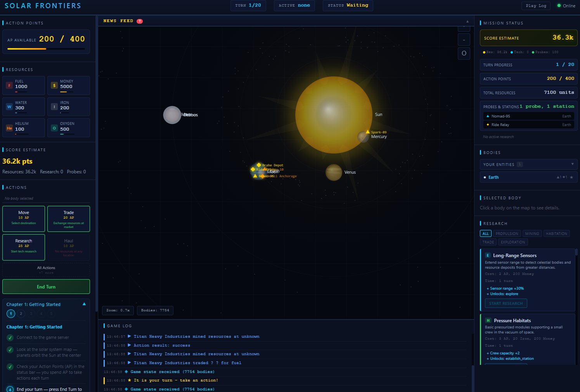
Task: Click the O recenter control on the map
Action: coord(464,53)
